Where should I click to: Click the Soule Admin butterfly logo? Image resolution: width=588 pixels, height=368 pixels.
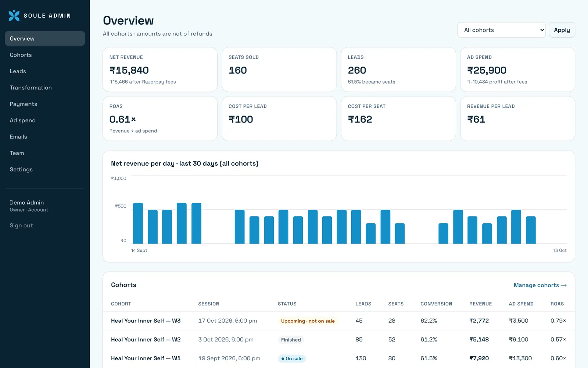tap(14, 15)
